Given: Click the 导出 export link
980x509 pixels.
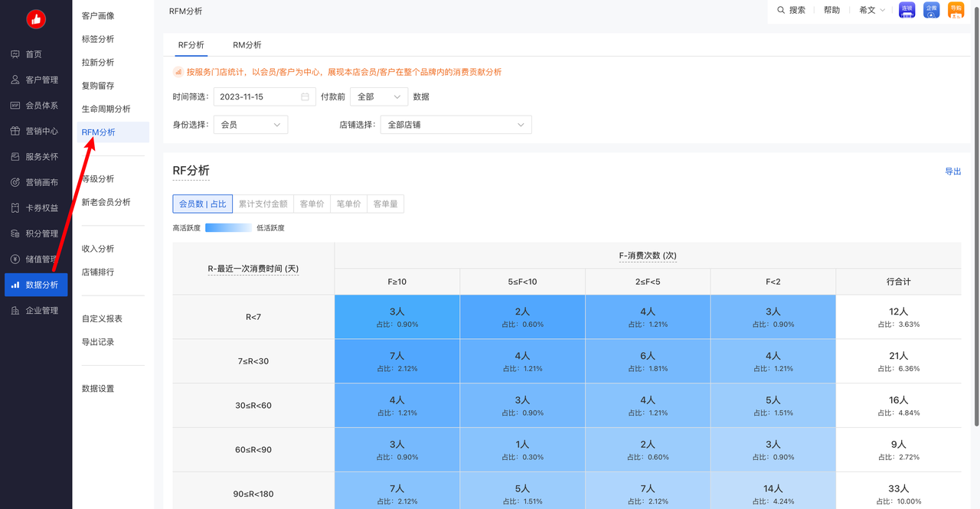Looking at the screenshot, I should 952,171.
